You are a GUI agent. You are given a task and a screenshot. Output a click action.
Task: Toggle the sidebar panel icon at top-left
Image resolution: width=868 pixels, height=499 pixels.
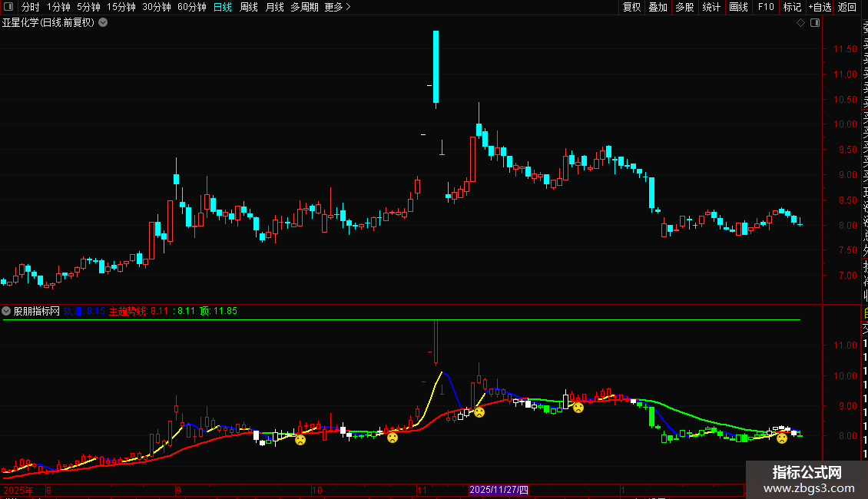coord(8,7)
